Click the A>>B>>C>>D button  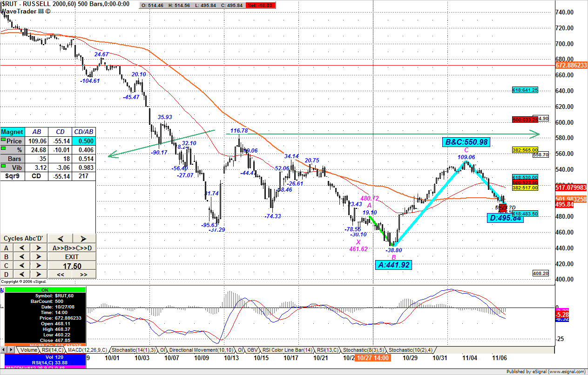pos(72,248)
